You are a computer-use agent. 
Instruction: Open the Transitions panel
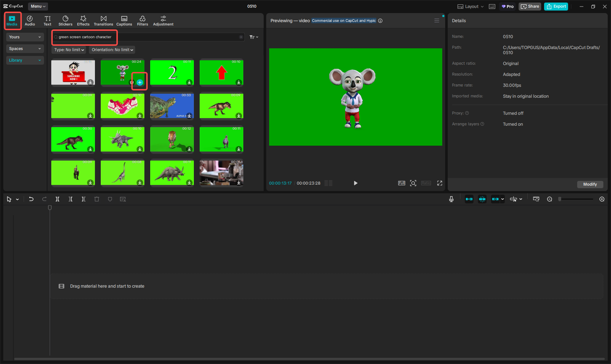click(x=103, y=20)
